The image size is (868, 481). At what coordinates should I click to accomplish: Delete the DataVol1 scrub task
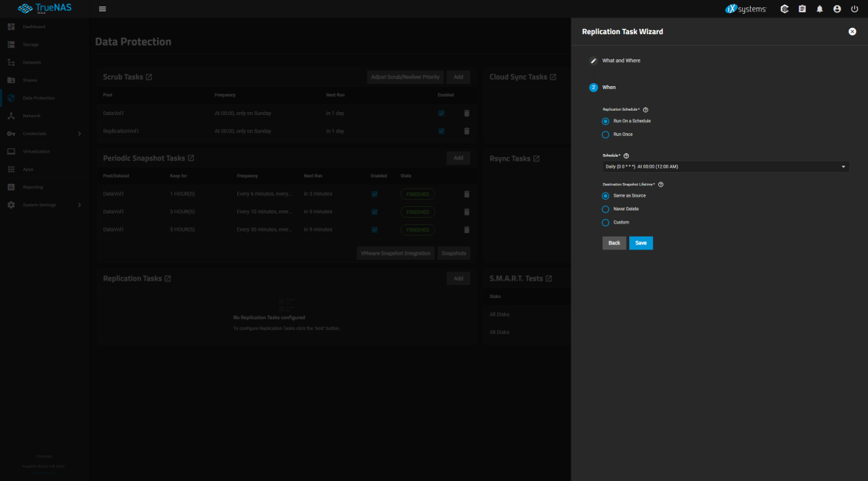pos(467,114)
